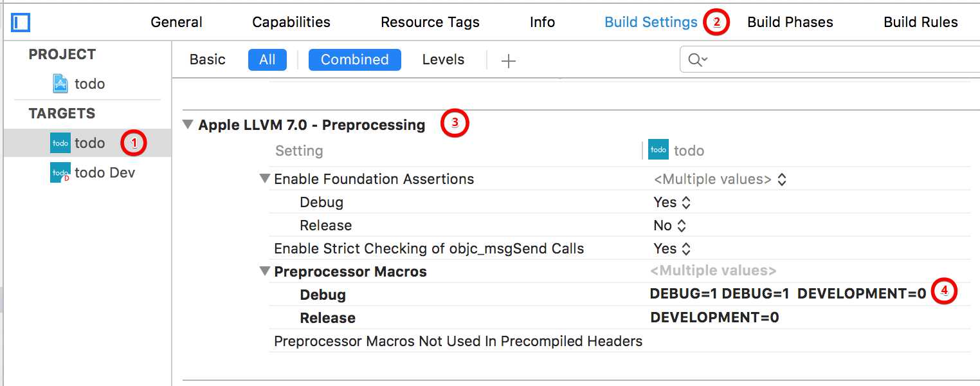
Task: Click the search magnifier icon
Action: click(x=697, y=60)
